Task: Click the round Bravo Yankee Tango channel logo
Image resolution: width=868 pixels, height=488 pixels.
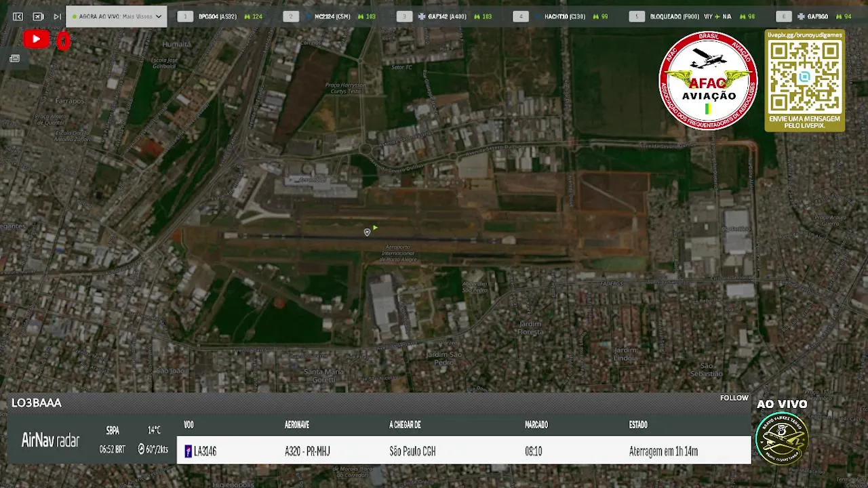Action: pos(782,438)
